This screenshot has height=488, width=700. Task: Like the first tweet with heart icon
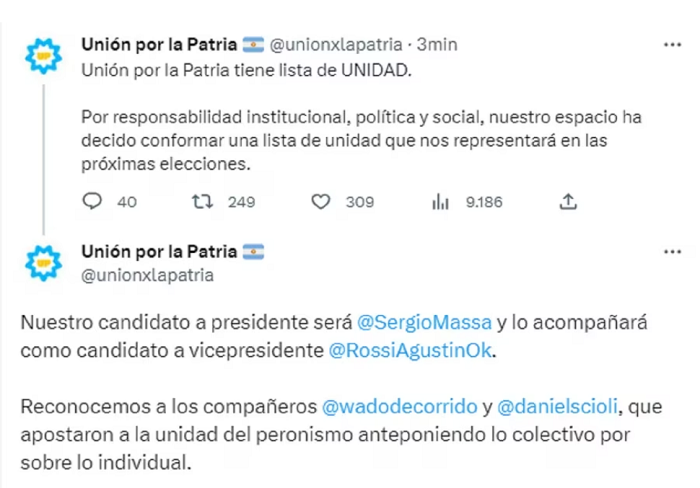(x=321, y=202)
